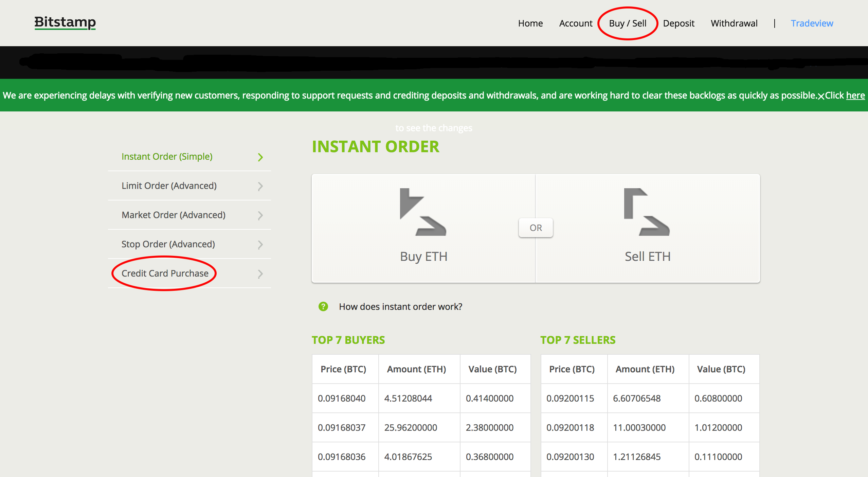Click the Sell ETH arrow icon
This screenshot has width=868, height=477.
tap(647, 212)
